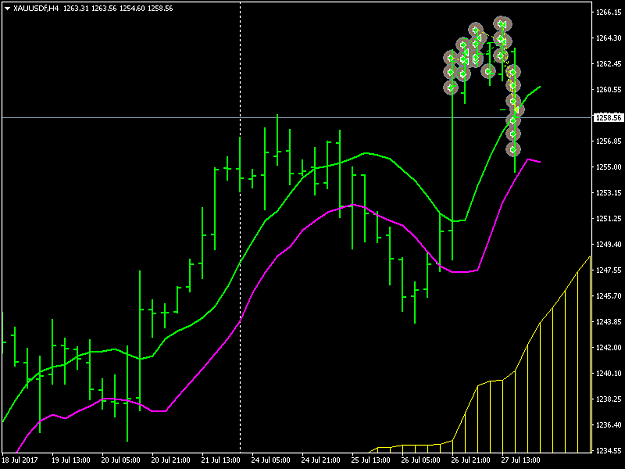This screenshot has width=625, height=469.
Task: Click the 1238.25 price axis label
Action: 608,399
